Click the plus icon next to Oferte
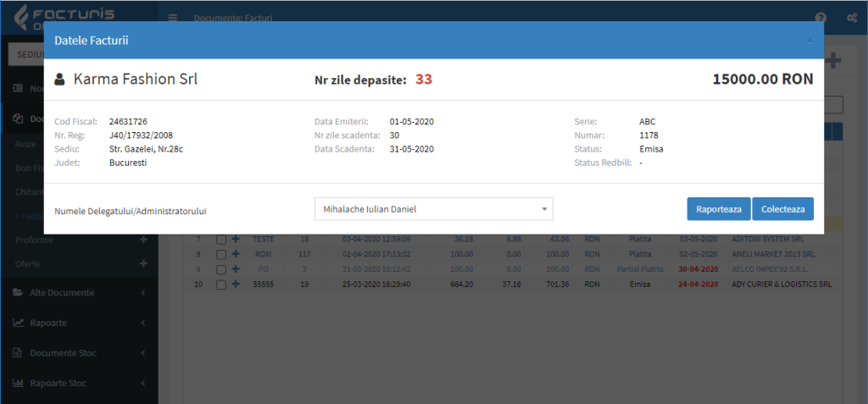This screenshot has height=404, width=868. point(143,263)
